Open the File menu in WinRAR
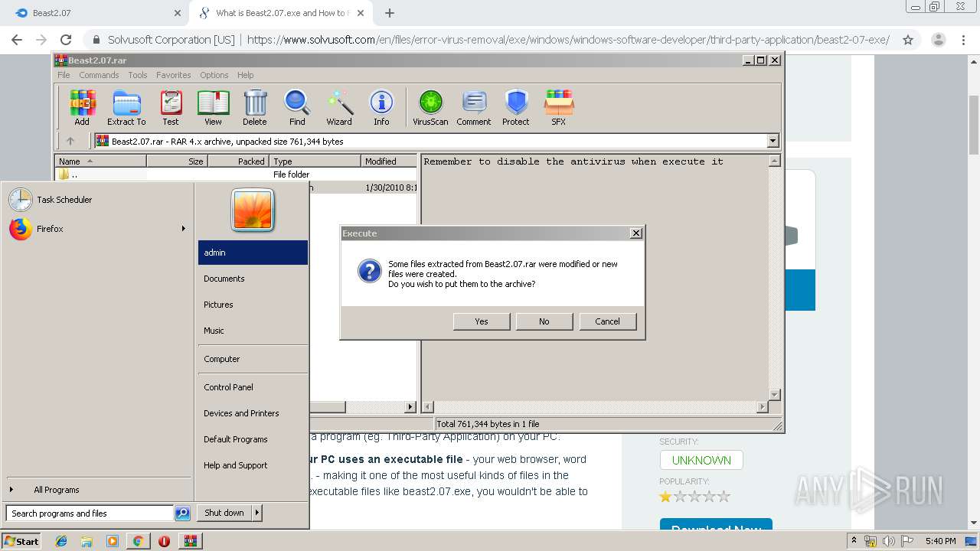This screenshot has width=980, height=551. (64, 75)
